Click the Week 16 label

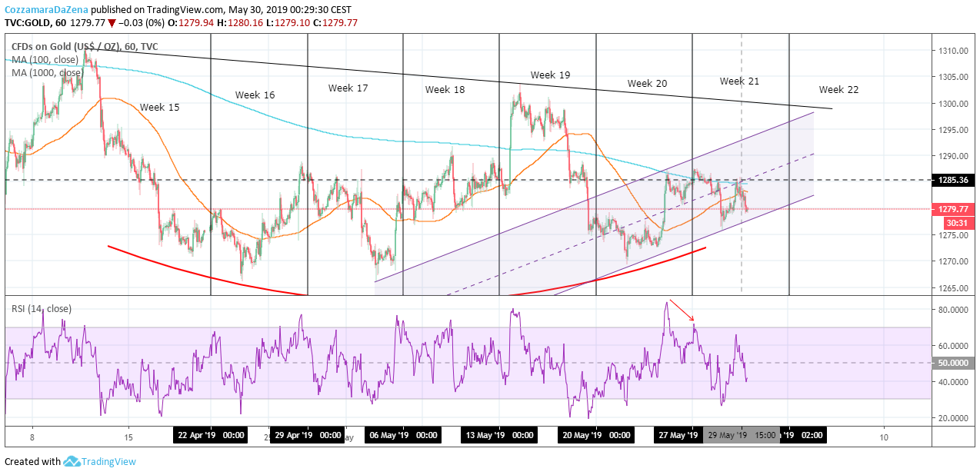[255, 95]
